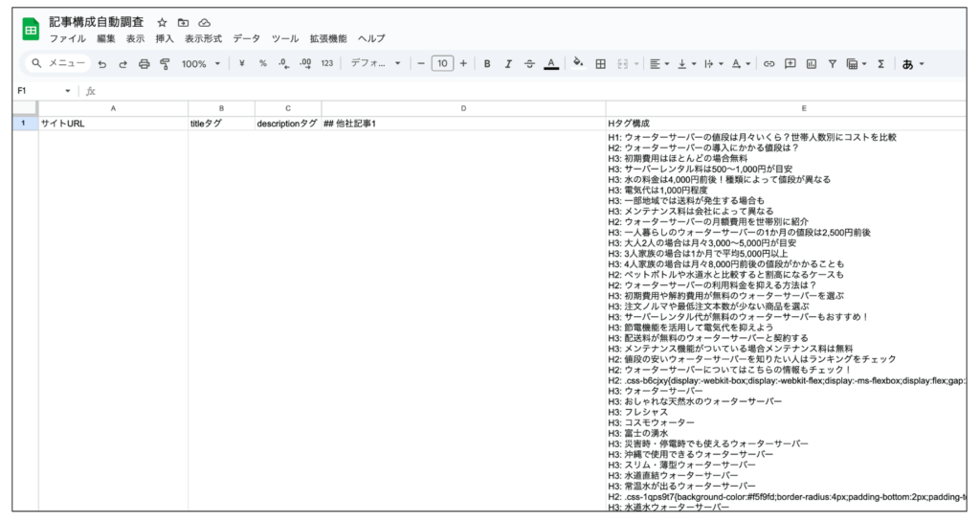Check cloud save status icon

coord(205,22)
